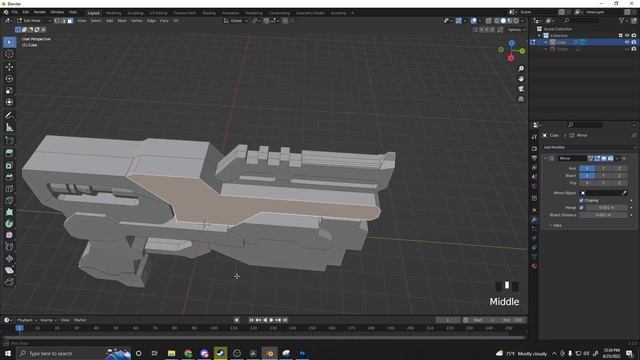640x360 pixels.
Task: Open the Modifier wrench properties tab
Action: pos(534,220)
